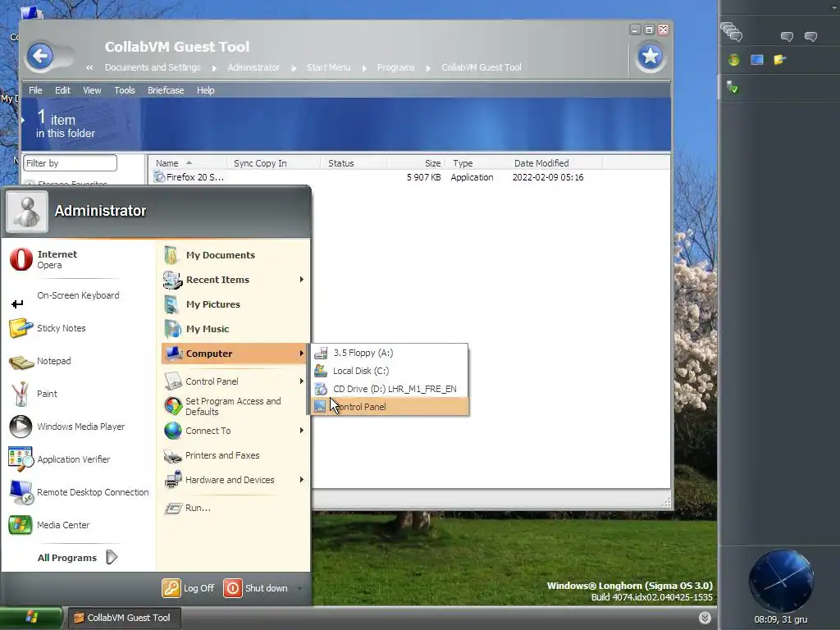
Task: Expand Recent Items submenu
Action: click(x=302, y=280)
